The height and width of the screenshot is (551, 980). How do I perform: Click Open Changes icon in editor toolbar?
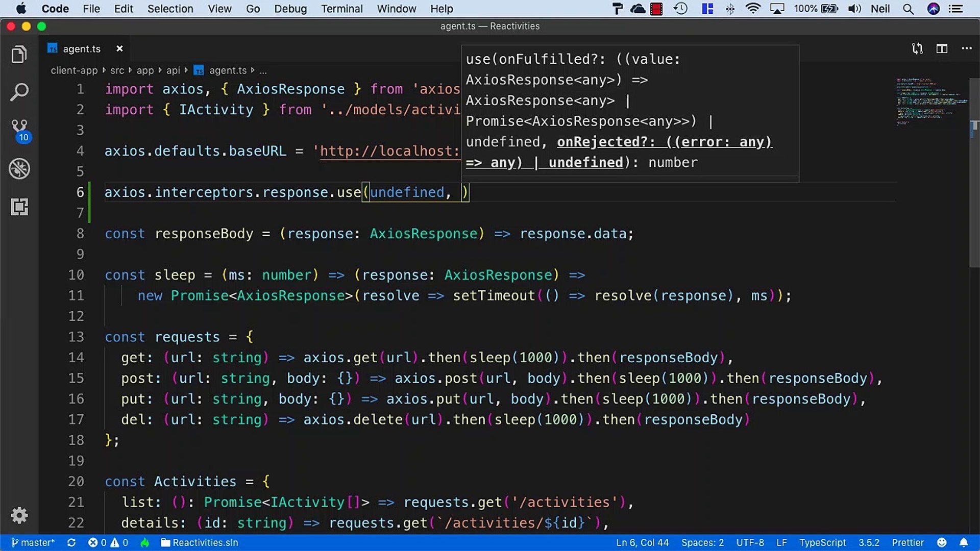tap(917, 48)
